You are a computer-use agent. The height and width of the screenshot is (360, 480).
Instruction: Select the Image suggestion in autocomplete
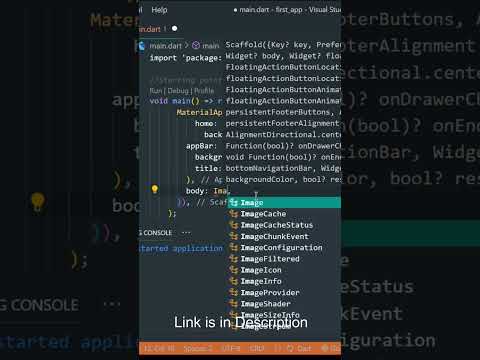tap(284, 203)
